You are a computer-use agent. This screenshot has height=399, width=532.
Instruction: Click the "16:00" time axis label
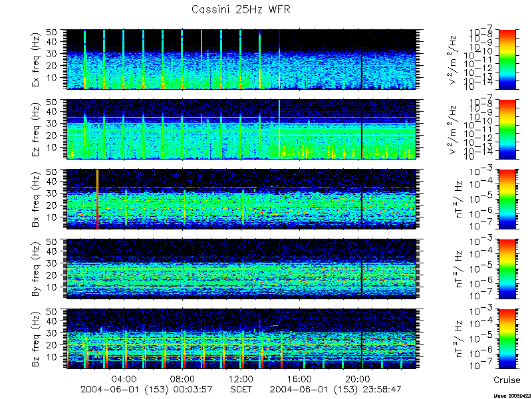[301, 378]
